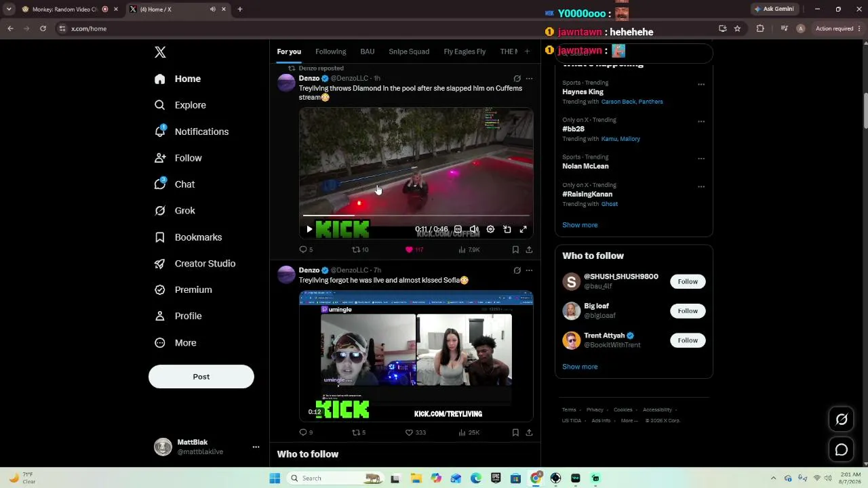The width and height of the screenshot is (868, 488).
Task: Open the Premium page
Action: point(183,289)
